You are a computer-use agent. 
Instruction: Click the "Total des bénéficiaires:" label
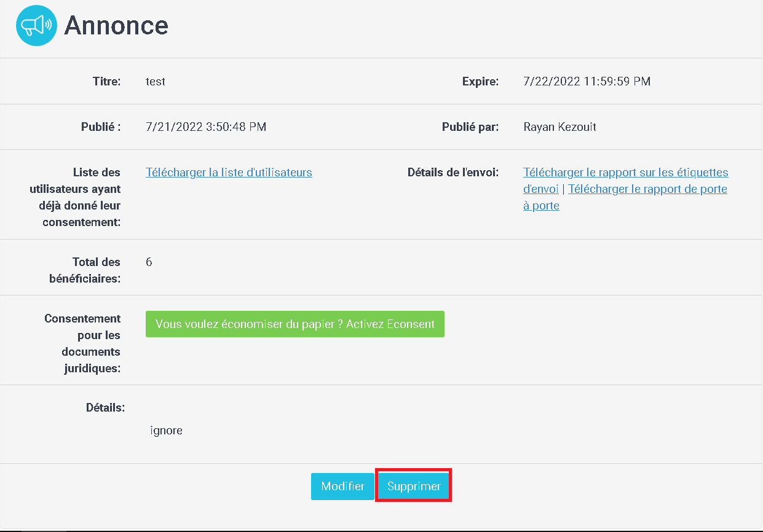click(x=85, y=270)
